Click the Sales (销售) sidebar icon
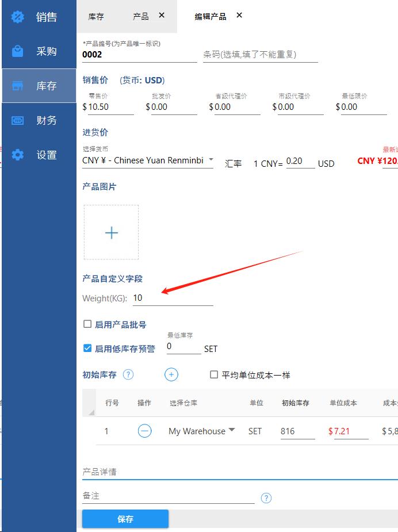This screenshot has height=532, width=398. point(18,17)
